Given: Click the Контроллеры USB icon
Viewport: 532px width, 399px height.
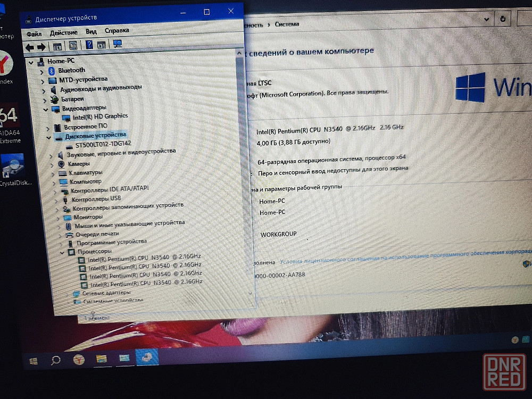Looking at the screenshot, I should (x=65, y=200).
